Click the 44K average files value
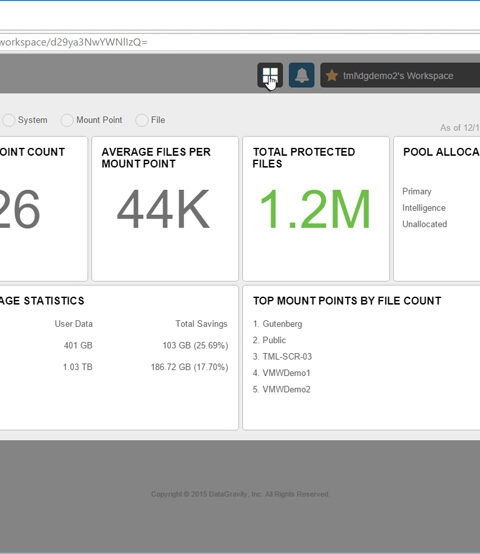 click(163, 209)
